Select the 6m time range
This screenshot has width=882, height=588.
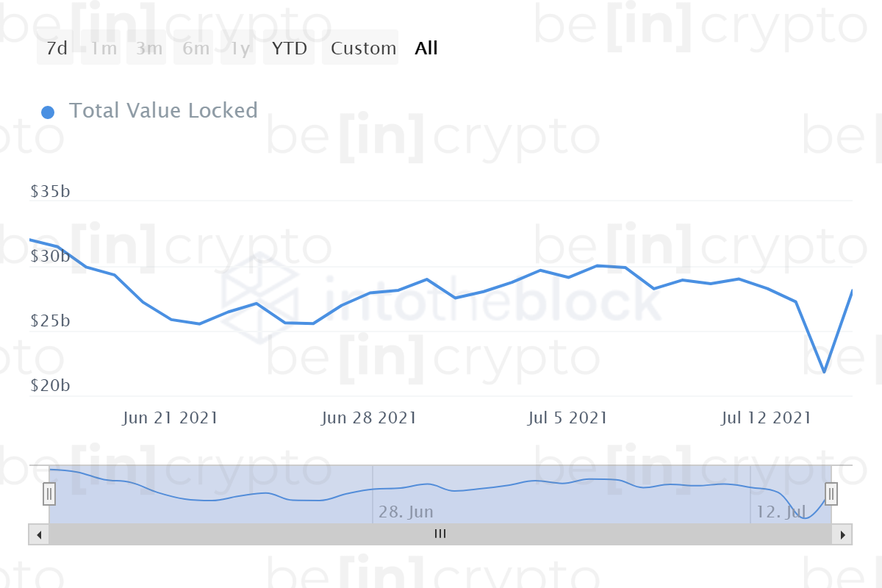pyautogui.click(x=196, y=49)
